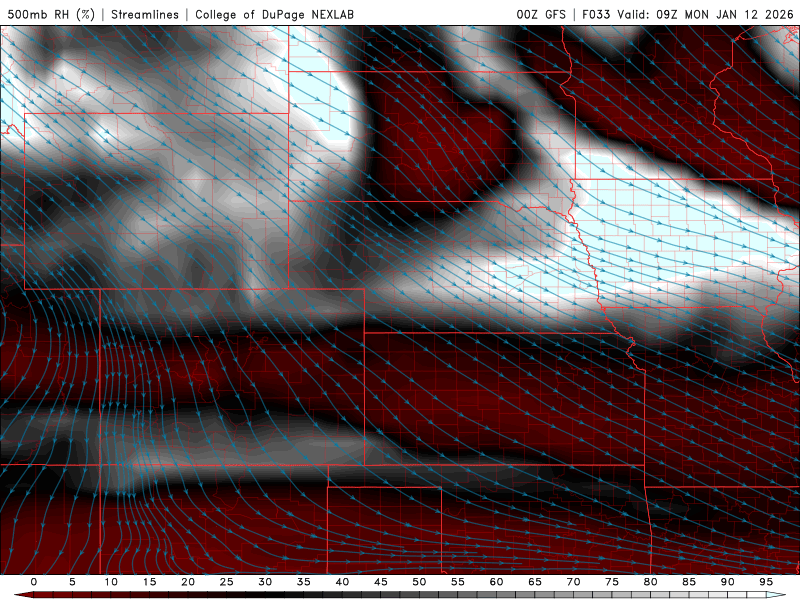The image size is (800, 600).
Task: Click the "60" label under the map
Action: pyautogui.click(x=496, y=582)
